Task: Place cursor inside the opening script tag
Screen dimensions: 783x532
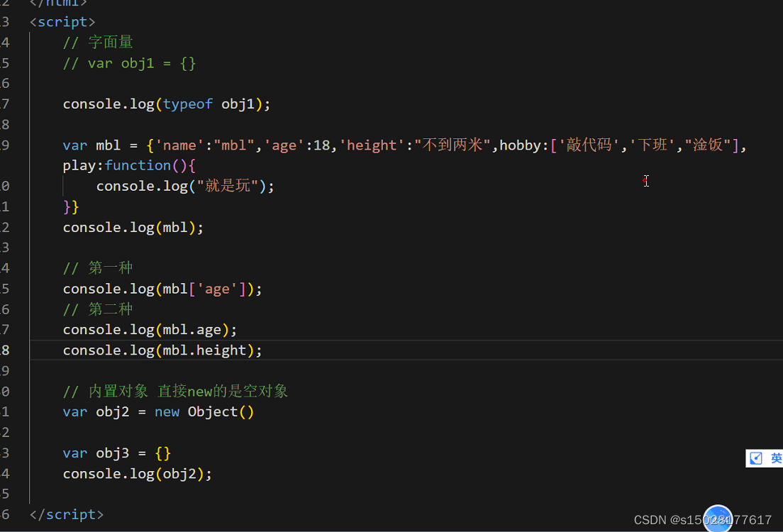Action: tap(62, 21)
